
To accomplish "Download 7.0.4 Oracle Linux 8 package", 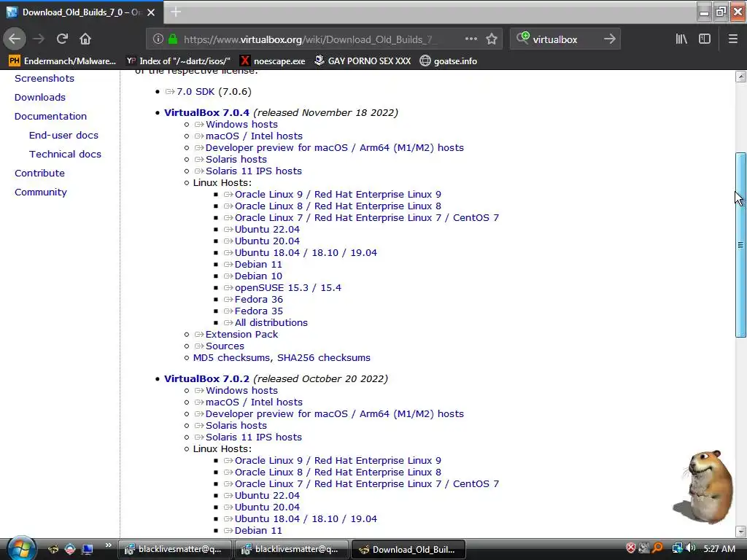I will [x=338, y=206].
